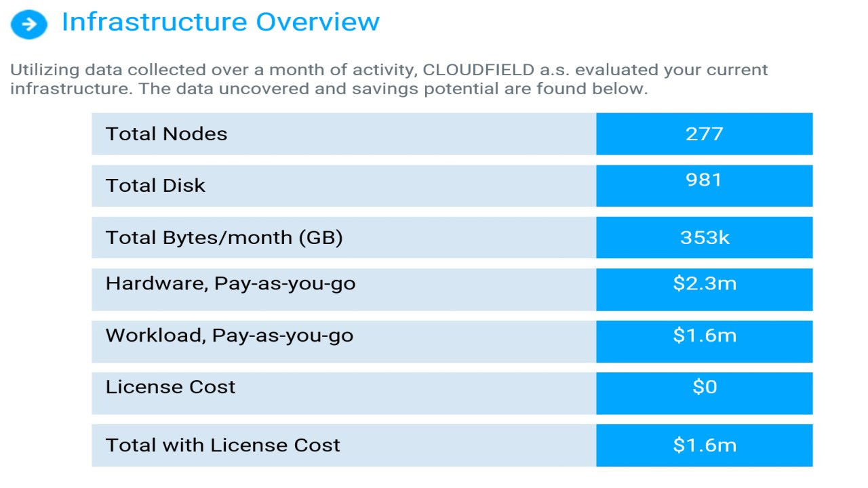This screenshot has height=488, width=868.
Task: Click the blue arrow circle icon
Action: pyautogui.click(x=29, y=25)
